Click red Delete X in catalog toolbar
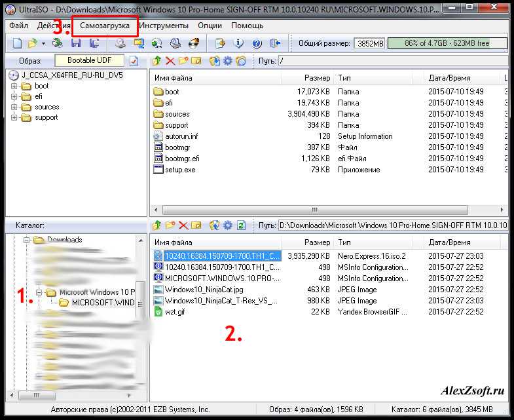The height and width of the screenshot is (420, 514). (183, 225)
